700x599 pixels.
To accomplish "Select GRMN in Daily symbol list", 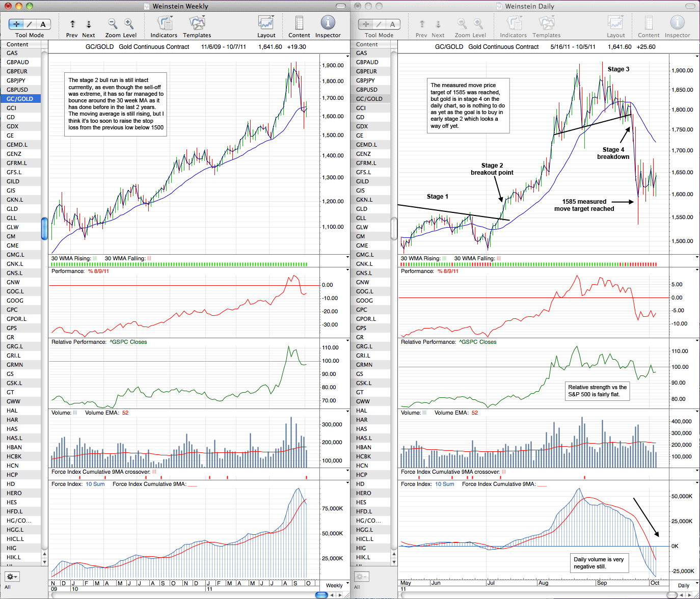I will tap(370, 365).
